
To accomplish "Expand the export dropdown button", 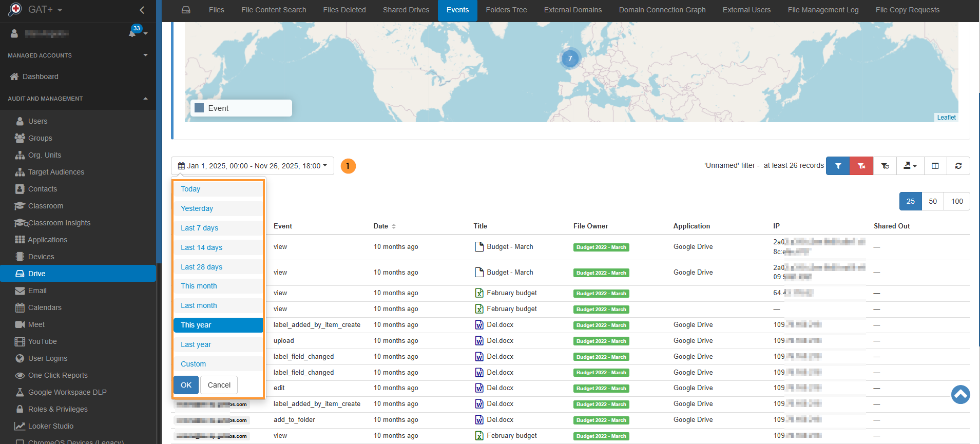I will (910, 166).
